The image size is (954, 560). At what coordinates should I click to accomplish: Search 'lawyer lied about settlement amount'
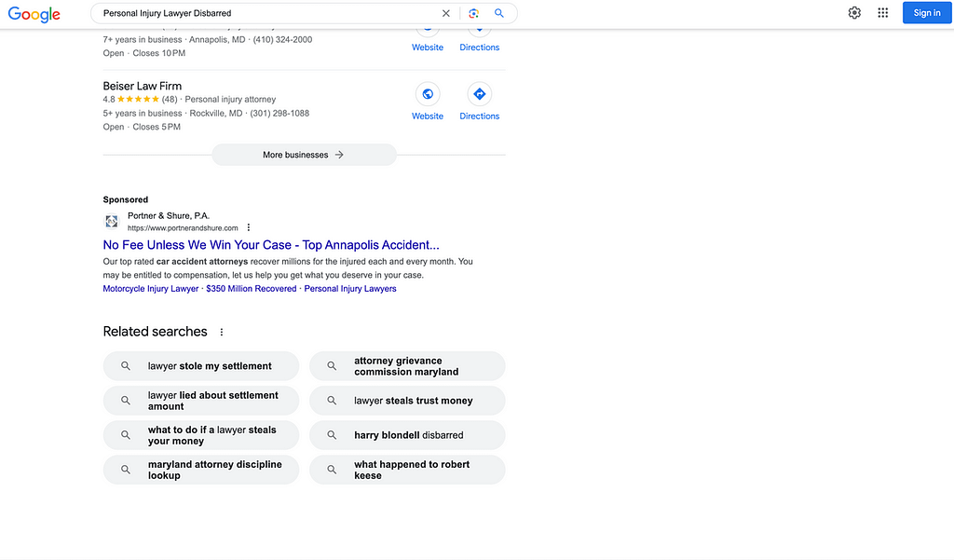(x=201, y=401)
